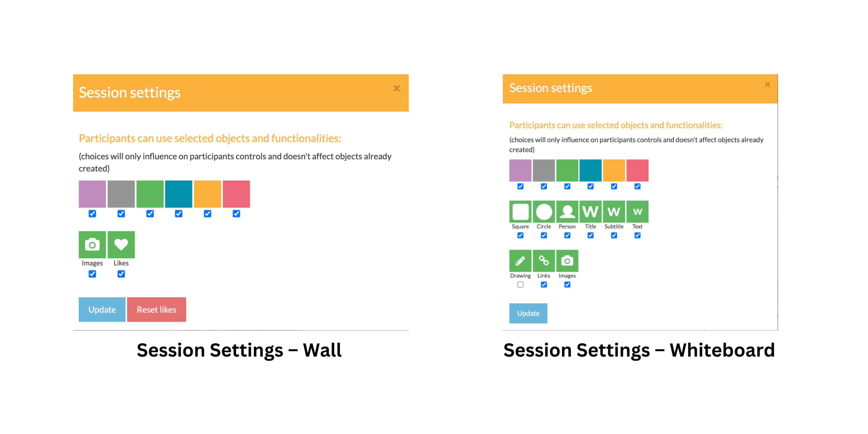Disable the Links checkbox
Screen dimensions: 868x434
(544, 285)
